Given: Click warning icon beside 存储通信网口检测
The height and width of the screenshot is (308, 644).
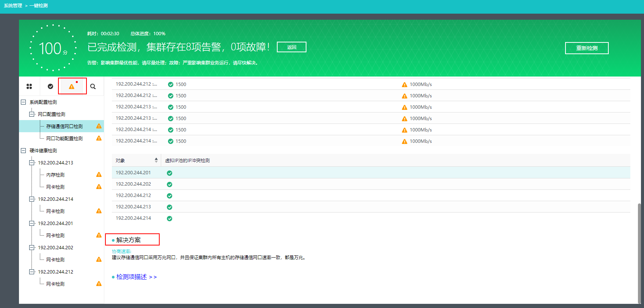Looking at the screenshot, I should coord(99,126).
